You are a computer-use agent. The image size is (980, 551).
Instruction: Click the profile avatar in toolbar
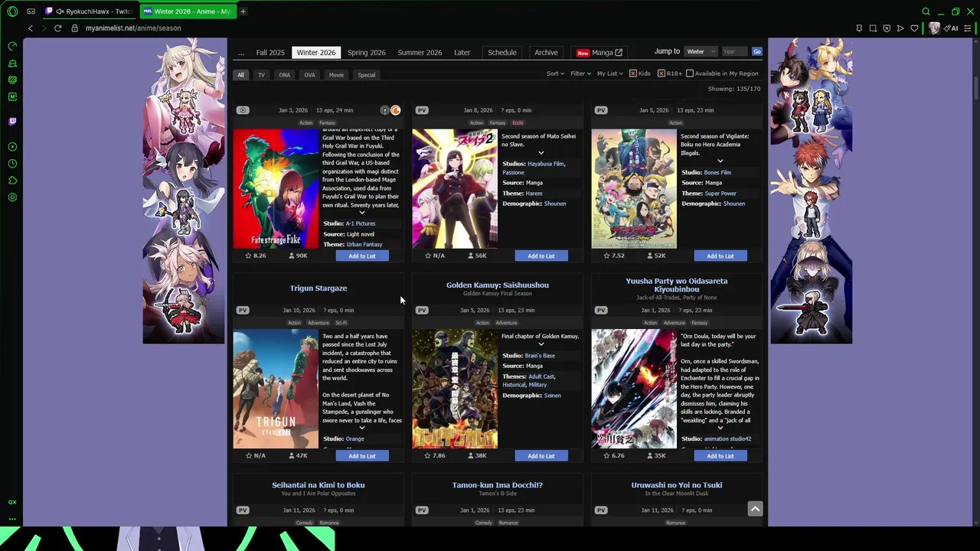pos(934,28)
